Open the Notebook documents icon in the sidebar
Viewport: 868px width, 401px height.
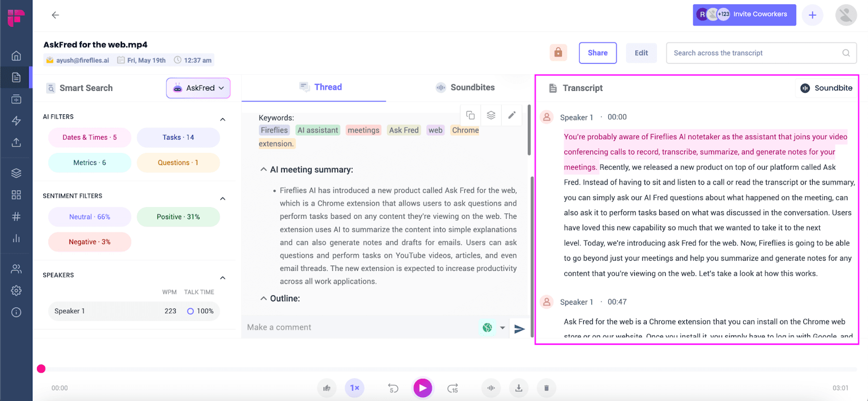pos(16,77)
